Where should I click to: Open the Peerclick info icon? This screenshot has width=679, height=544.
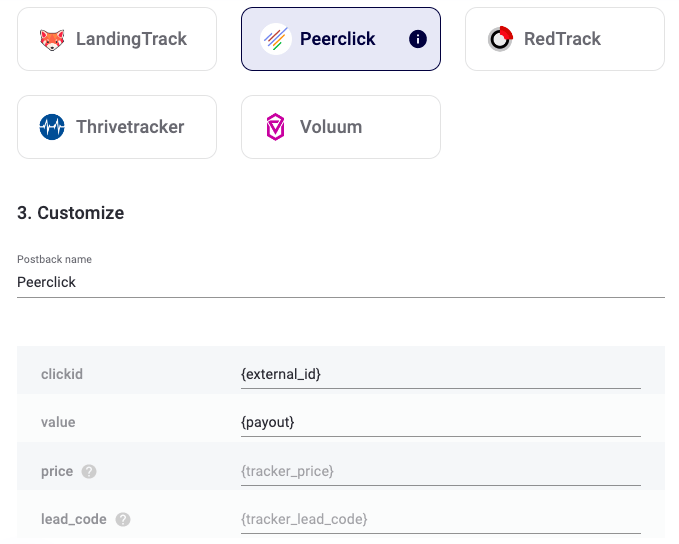point(418,39)
